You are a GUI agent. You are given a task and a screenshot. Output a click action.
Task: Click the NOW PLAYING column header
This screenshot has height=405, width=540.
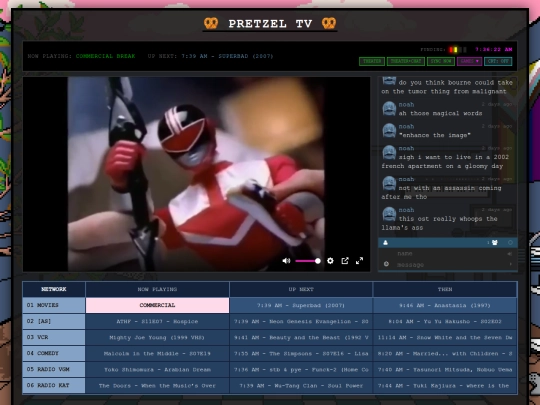pyautogui.click(x=157, y=289)
